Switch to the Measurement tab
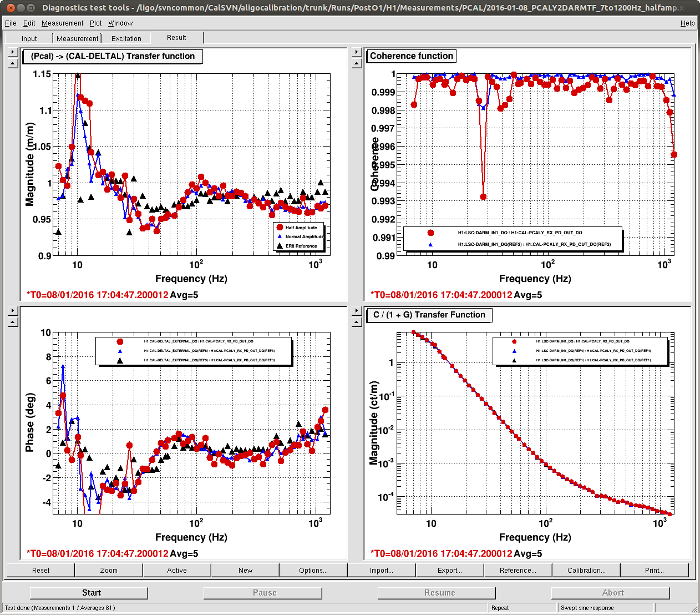The height and width of the screenshot is (615, 700). [78, 38]
